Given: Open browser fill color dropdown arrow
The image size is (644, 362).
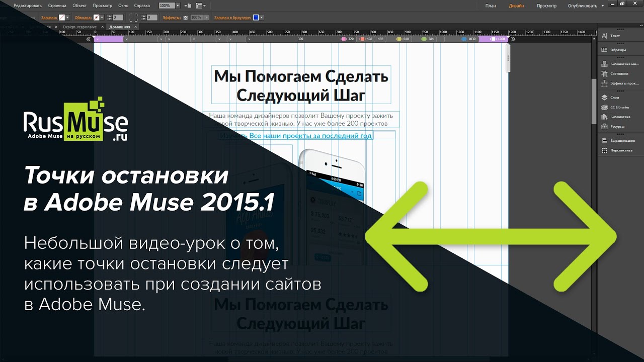Looking at the screenshot, I should (262, 18).
